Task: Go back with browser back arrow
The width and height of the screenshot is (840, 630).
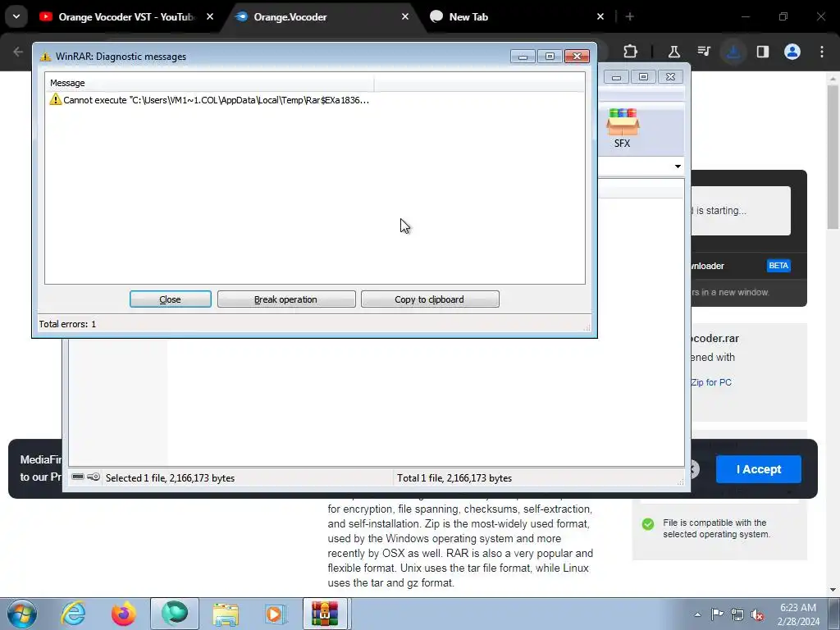Action: [x=18, y=52]
